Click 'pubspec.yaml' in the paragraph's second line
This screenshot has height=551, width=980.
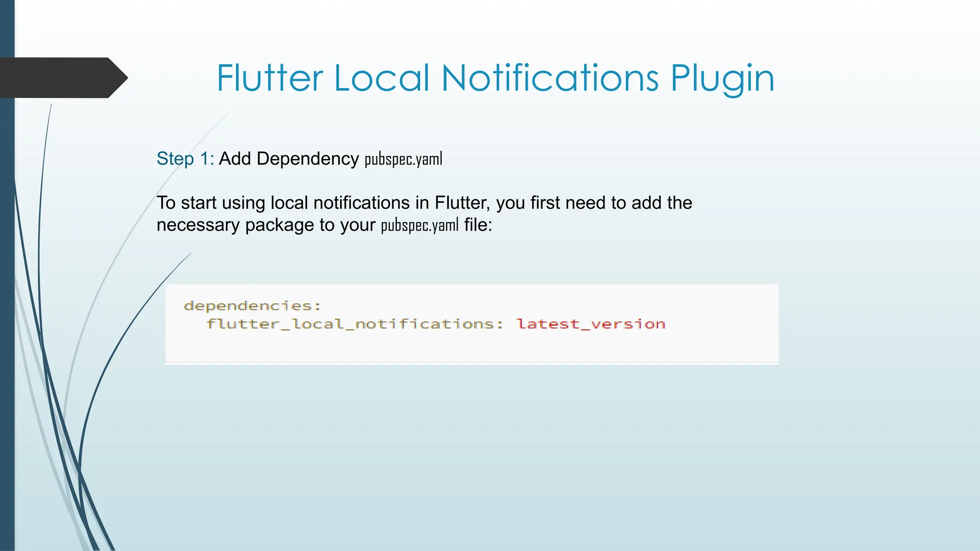(420, 225)
